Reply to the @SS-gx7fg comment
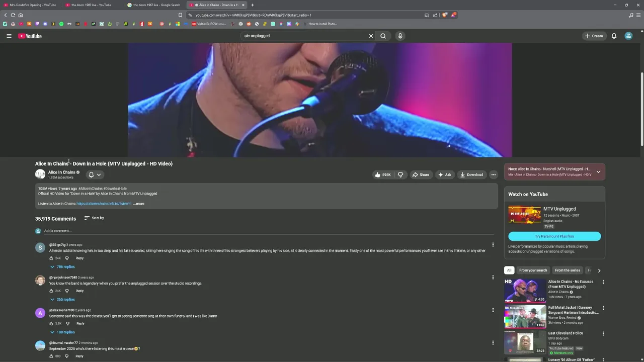 pyautogui.click(x=79, y=258)
